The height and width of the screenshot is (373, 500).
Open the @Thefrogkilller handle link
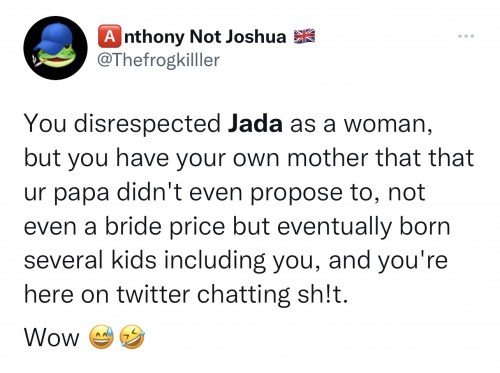(x=159, y=60)
